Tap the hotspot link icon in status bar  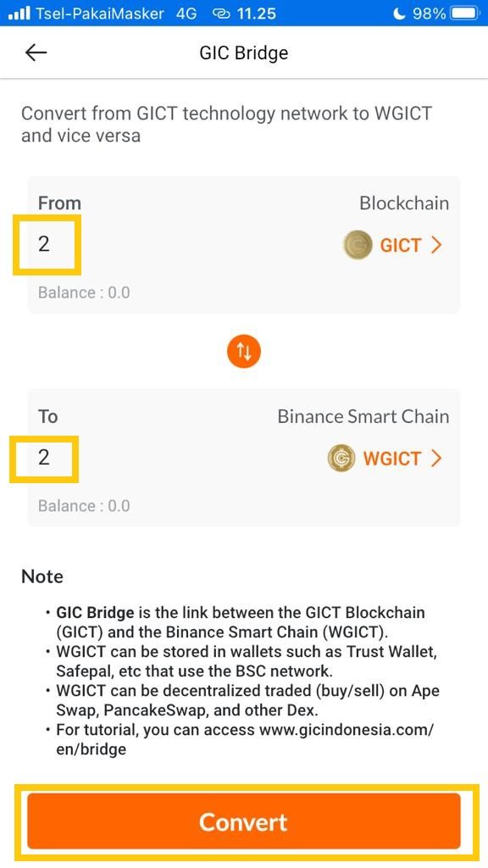221,14
